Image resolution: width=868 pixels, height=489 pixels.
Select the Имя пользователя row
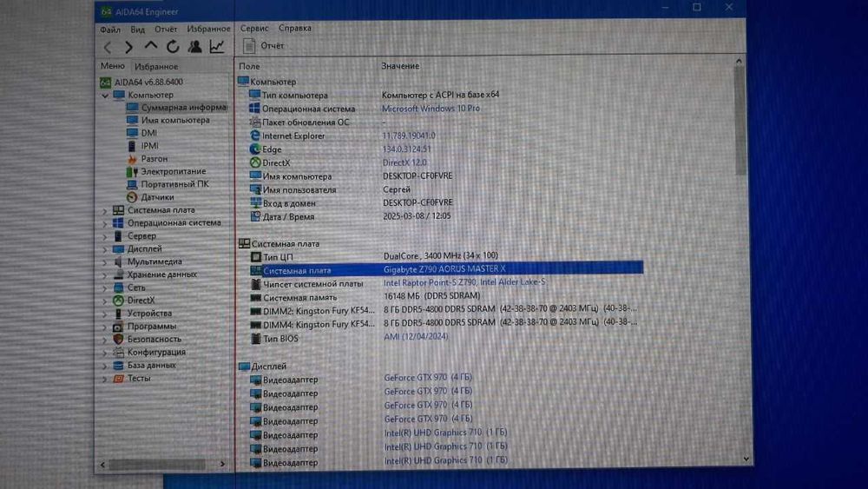click(x=446, y=190)
